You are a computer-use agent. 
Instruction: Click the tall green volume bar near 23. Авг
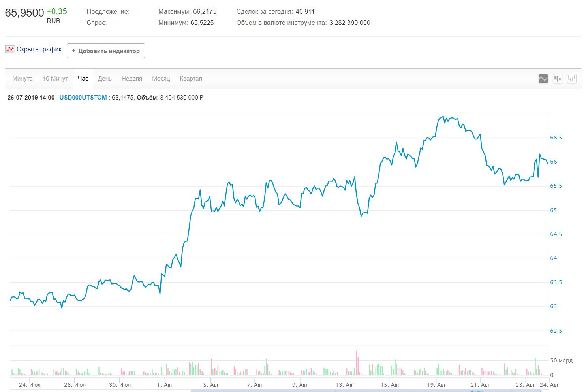click(x=535, y=366)
